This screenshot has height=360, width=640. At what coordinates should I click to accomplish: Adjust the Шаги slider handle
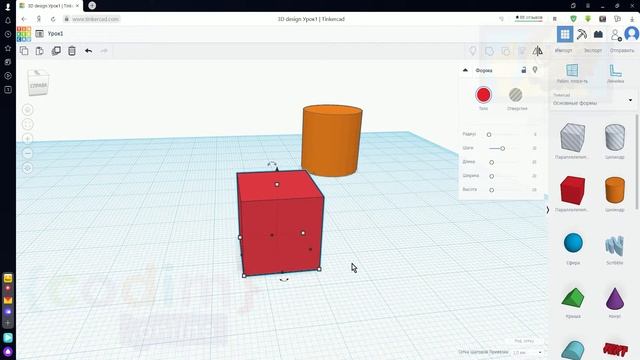502,148
